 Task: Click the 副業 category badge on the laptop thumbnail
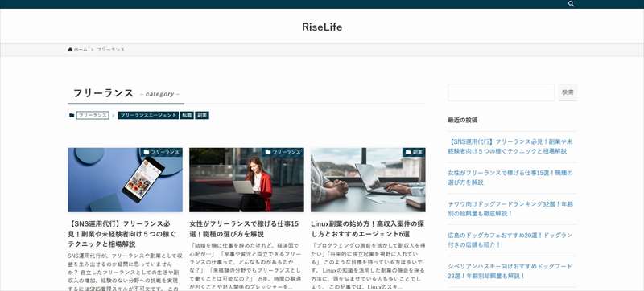tap(414, 152)
